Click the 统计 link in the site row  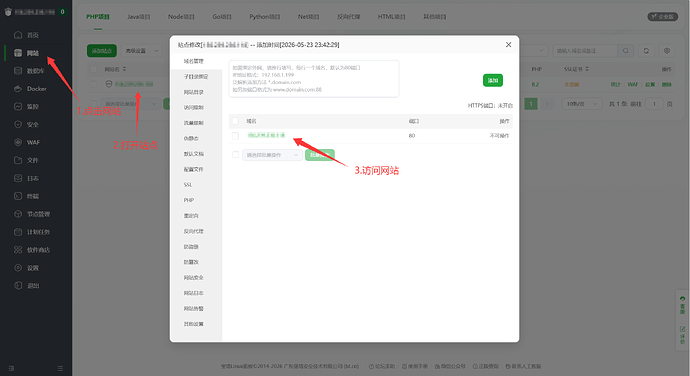pos(615,84)
